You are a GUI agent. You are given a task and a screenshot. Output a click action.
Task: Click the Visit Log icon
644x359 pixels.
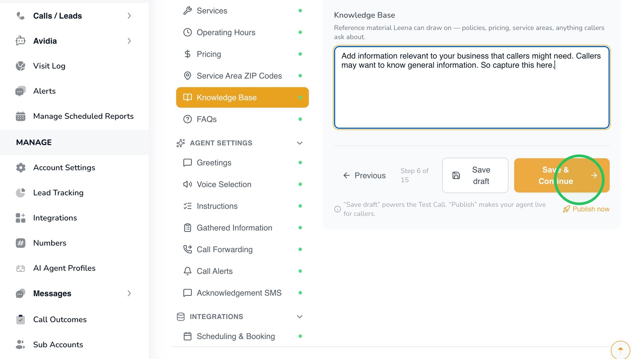pos(20,66)
